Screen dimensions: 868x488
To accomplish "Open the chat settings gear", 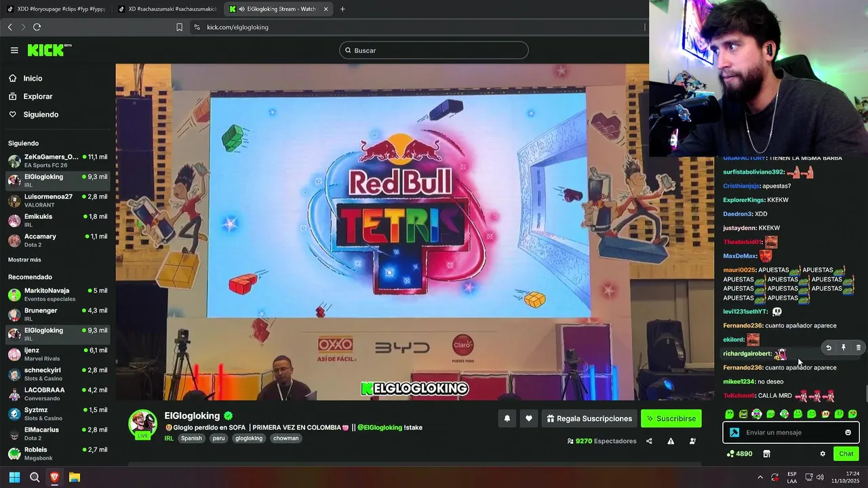I will [823, 454].
